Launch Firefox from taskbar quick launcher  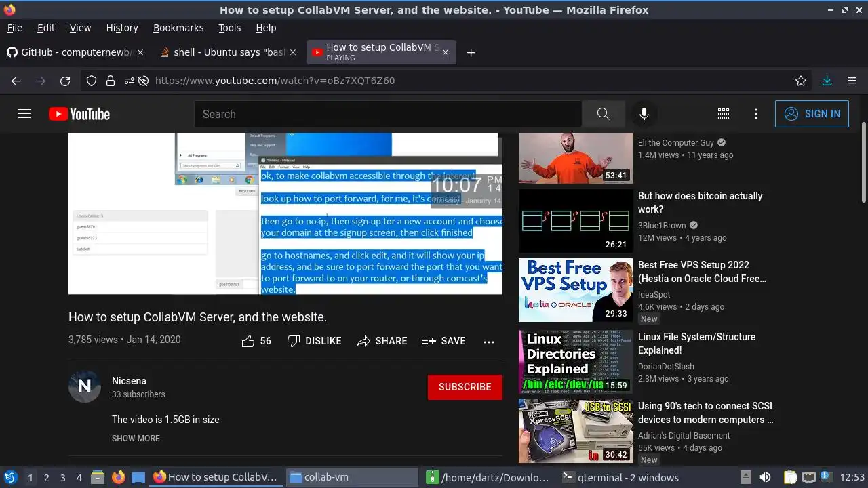pos(118,477)
